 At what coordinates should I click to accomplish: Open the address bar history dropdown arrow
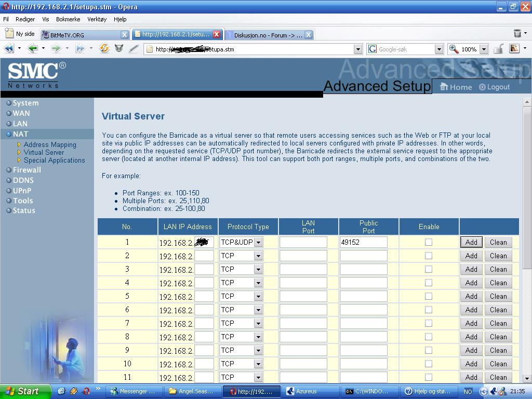(357, 49)
